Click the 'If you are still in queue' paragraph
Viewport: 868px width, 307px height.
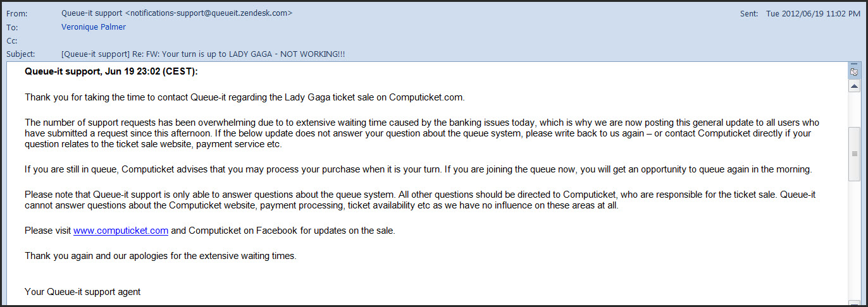pyautogui.click(x=418, y=170)
